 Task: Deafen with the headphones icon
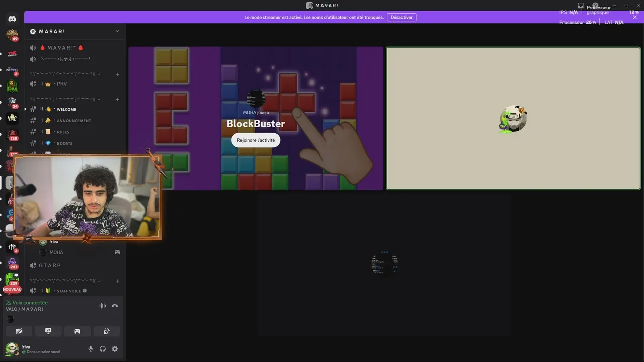point(103,349)
